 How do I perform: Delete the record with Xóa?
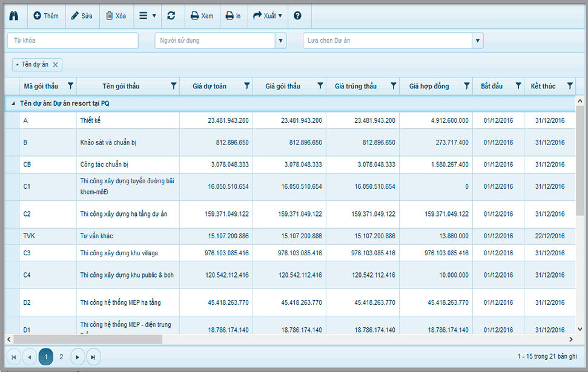coord(116,16)
